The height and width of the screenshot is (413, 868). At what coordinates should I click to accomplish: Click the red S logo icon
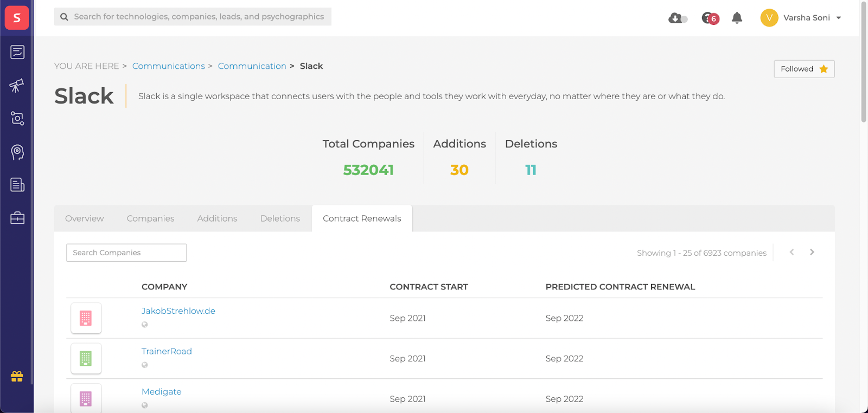pyautogui.click(x=17, y=18)
